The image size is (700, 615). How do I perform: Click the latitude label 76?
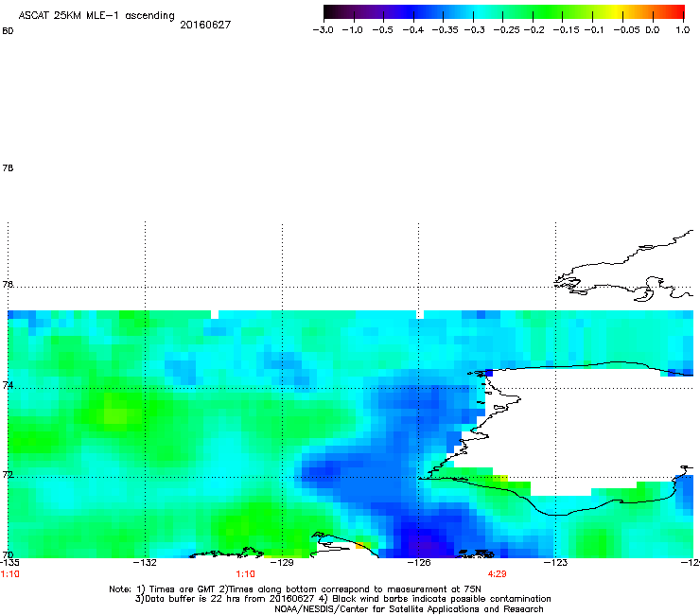pyautogui.click(x=8, y=284)
